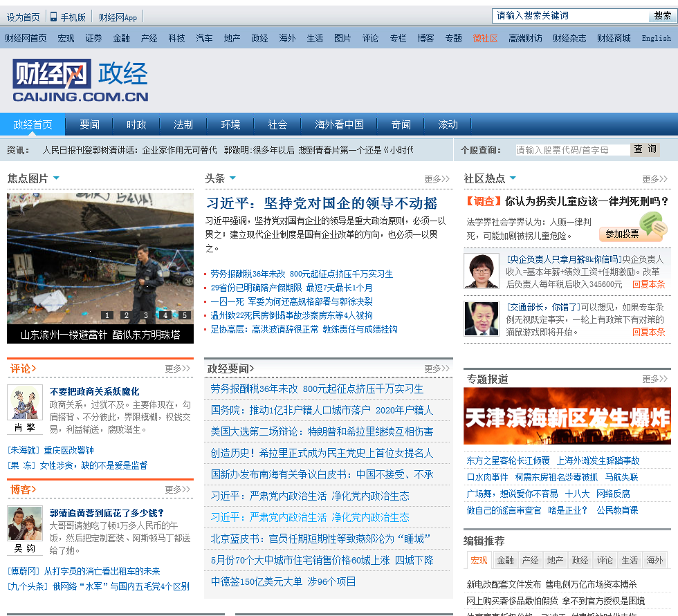Click the Caijing.com.cn logo
The width and height of the screenshot is (678, 616).
[x=80, y=80]
